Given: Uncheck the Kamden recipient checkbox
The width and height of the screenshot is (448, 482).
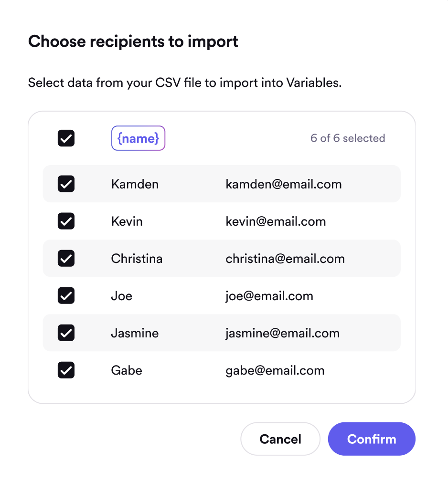Looking at the screenshot, I should click(x=66, y=184).
